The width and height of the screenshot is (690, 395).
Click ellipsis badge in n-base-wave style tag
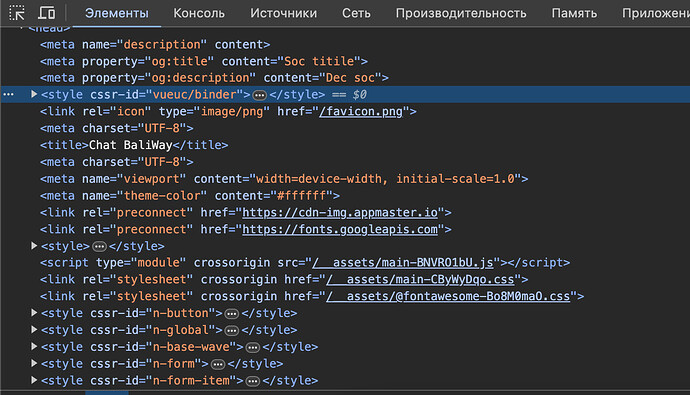coord(253,347)
